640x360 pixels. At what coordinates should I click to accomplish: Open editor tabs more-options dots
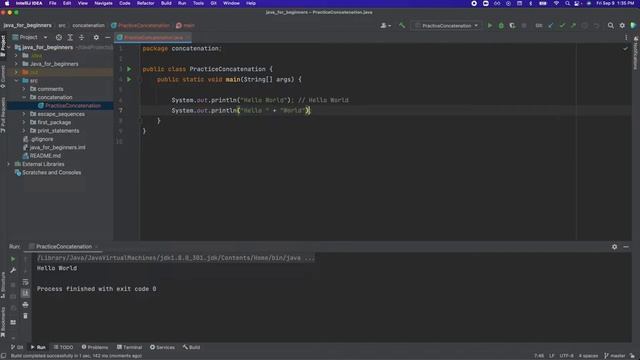(x=626, y=37)
